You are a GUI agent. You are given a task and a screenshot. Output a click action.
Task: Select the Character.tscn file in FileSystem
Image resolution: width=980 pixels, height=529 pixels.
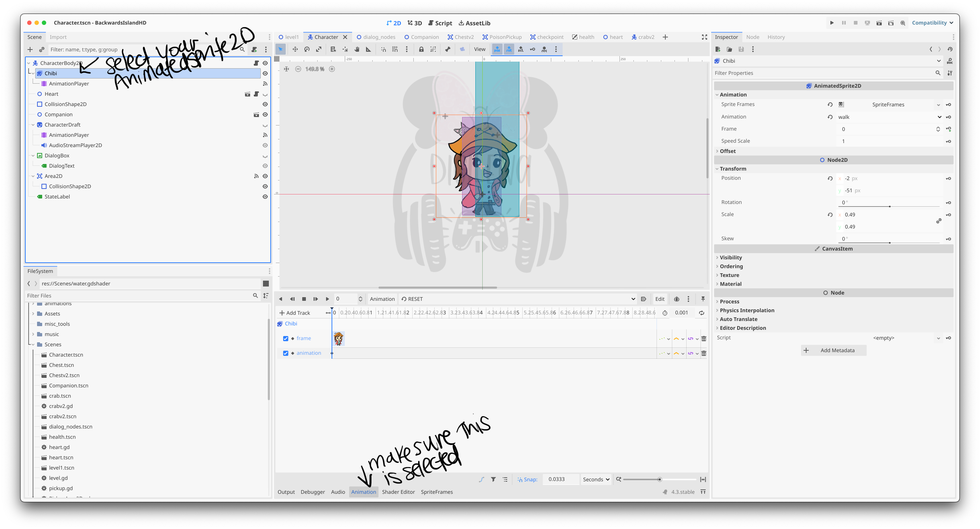pos(66,355)
